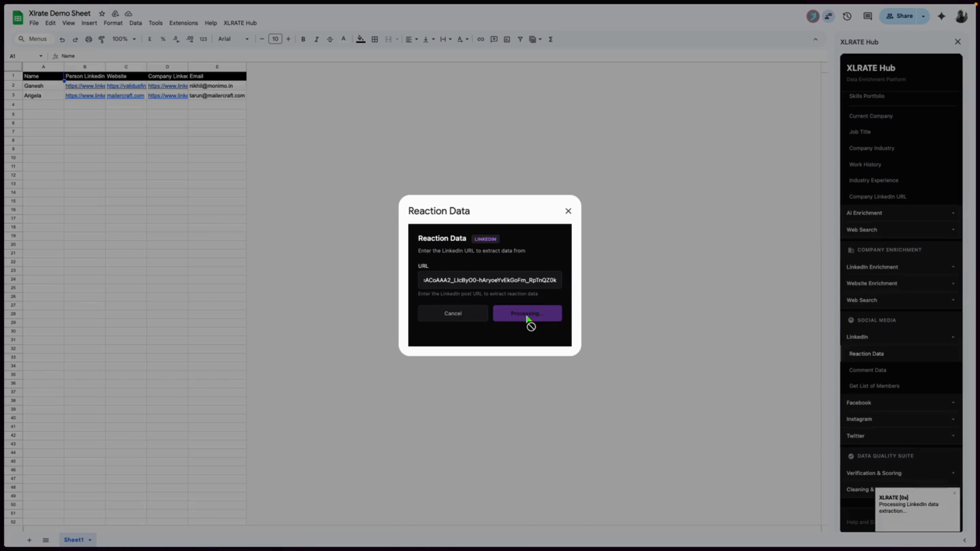Pick a fill color from the fill color swatch
The width and height of the screenshot is (980, 551).
click(361, 39)
